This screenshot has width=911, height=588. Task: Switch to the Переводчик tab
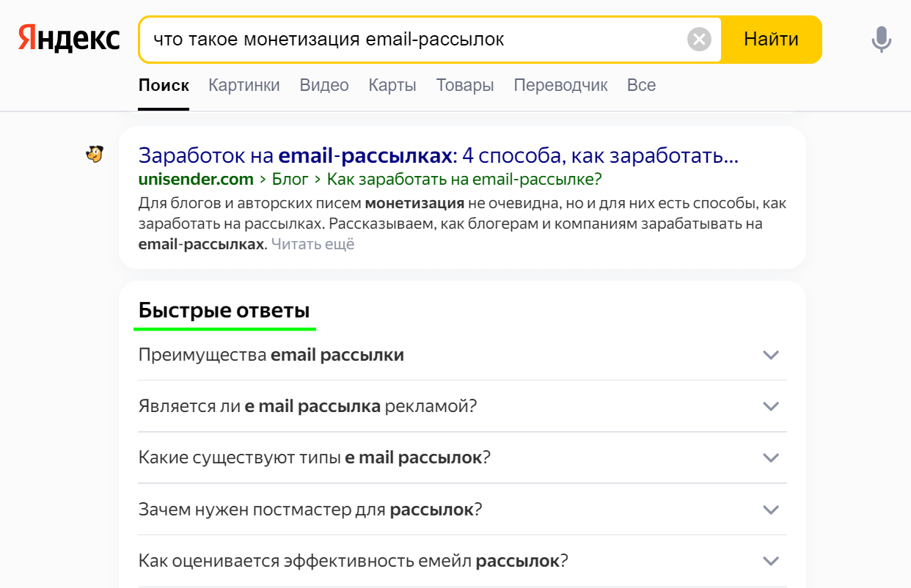click(x=560, y=85)
